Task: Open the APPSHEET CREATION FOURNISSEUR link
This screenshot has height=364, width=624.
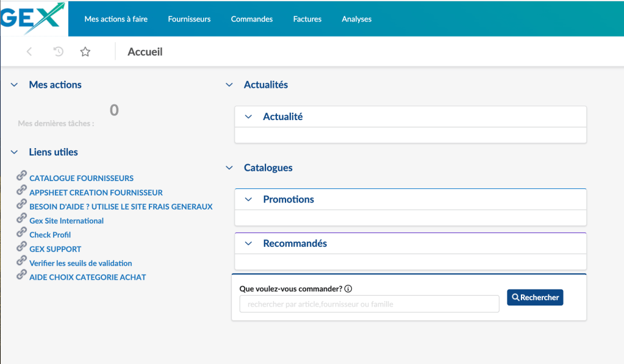Action: [96, 193]
